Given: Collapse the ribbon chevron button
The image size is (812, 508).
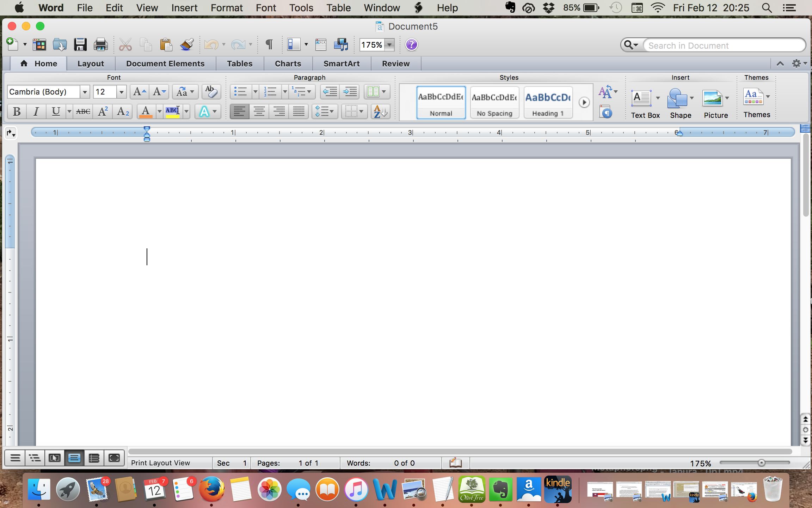Looking at the screenshot, I should click(780, 64).
